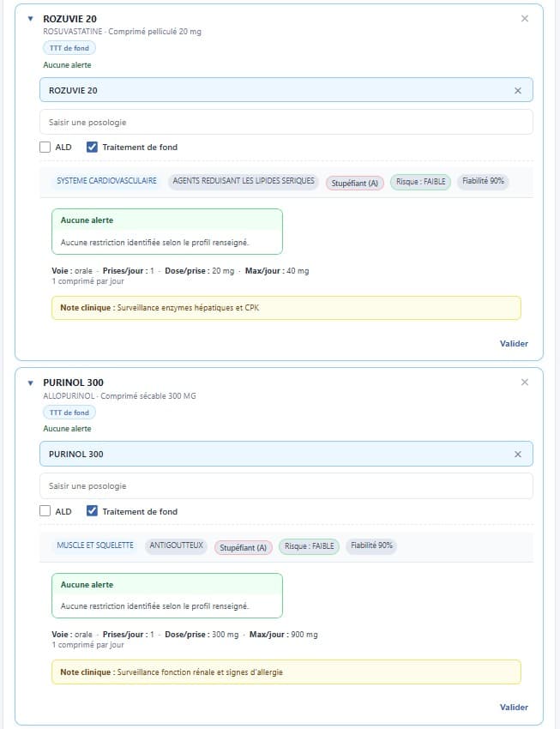Uncheck Traitement de fond for PURINOL 300
Screen dimensions: 560x729
(x=92, y=511)
